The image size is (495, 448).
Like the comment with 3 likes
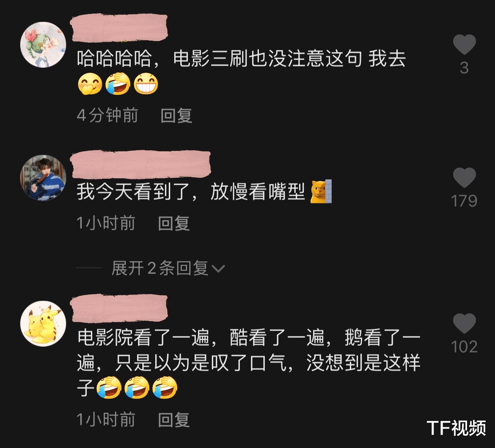click(465, 44)
